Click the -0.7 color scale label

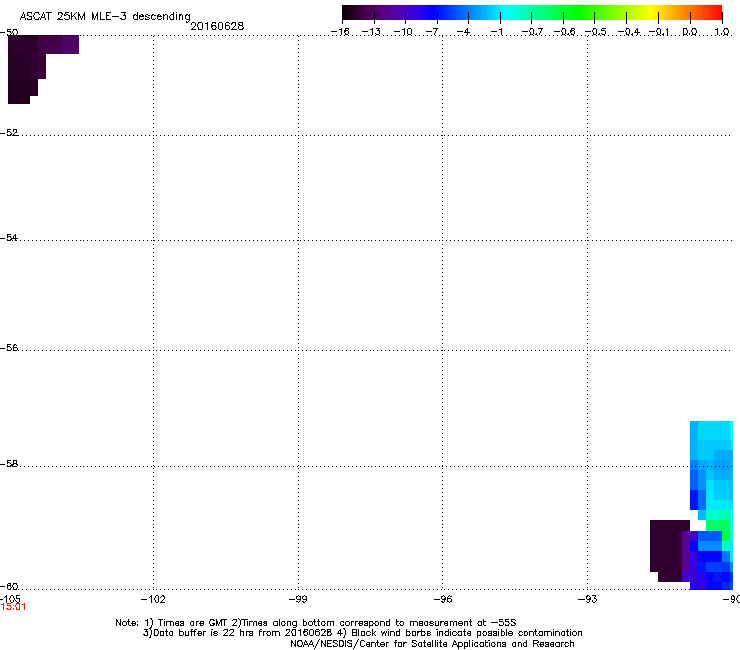[531, 32]
